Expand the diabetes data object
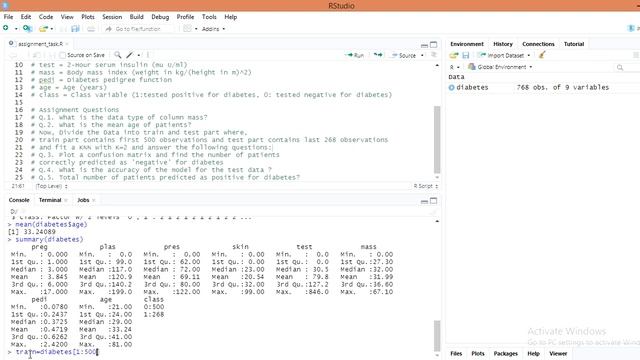Screen dimensions: 640x360 tap(451, 87)
